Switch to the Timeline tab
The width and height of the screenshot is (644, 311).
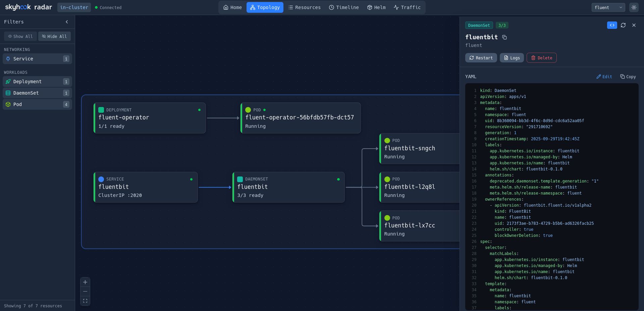(344, 7)
